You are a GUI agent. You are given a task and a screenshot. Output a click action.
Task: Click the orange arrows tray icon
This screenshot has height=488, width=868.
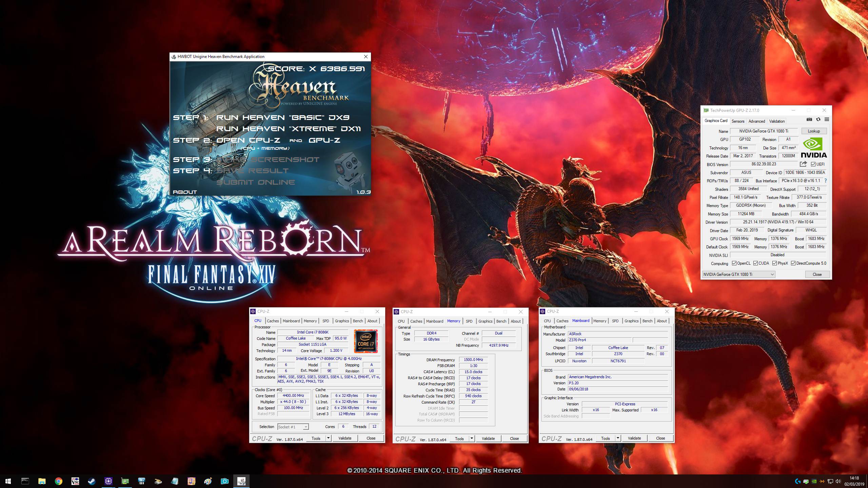coord(822,481)
